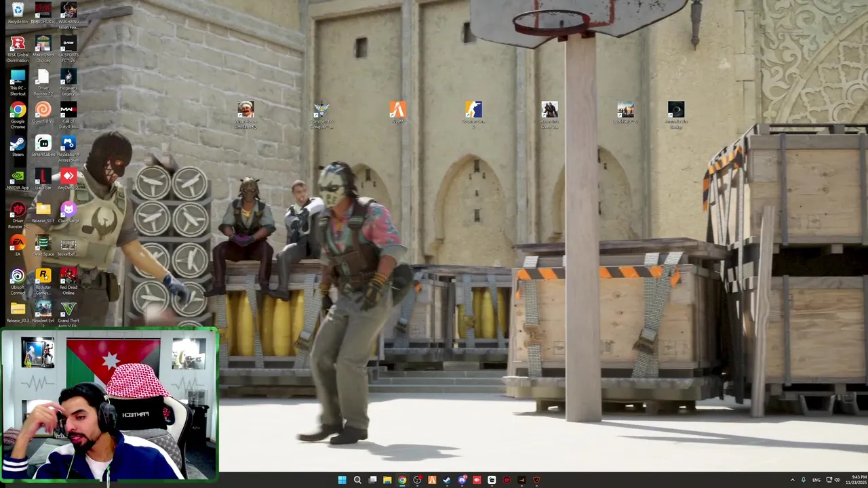Screen dimensions: 868x488
Task: Open AnyDesk from the taskbar
Action: pos(477,480)
